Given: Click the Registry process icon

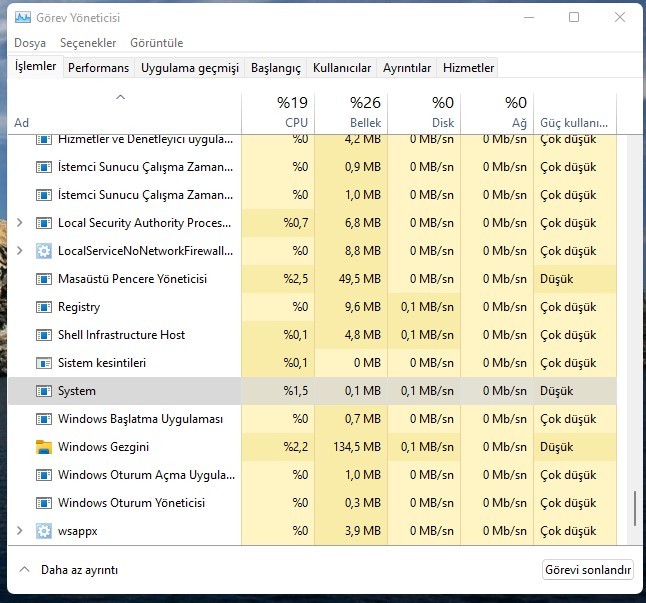Looking at the screenshot, I should [44, 307].
